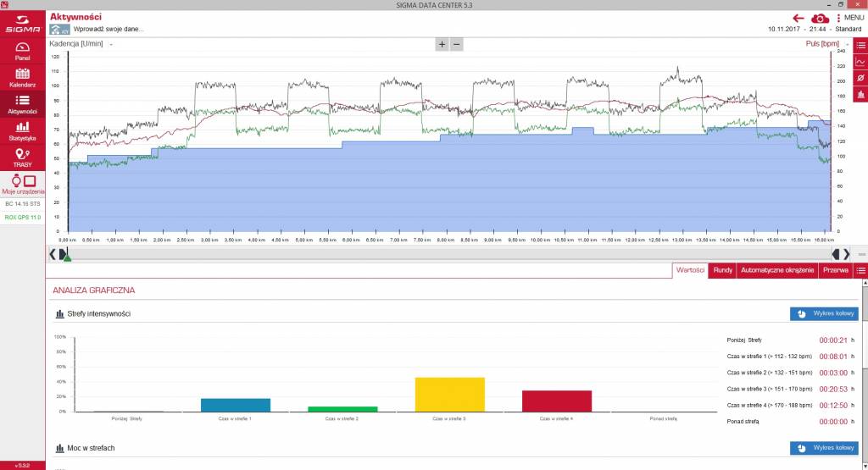Viewport: 868px width, 470px height.
Task: Click the green timeline position marker
Action: click(x=67, y=255)
